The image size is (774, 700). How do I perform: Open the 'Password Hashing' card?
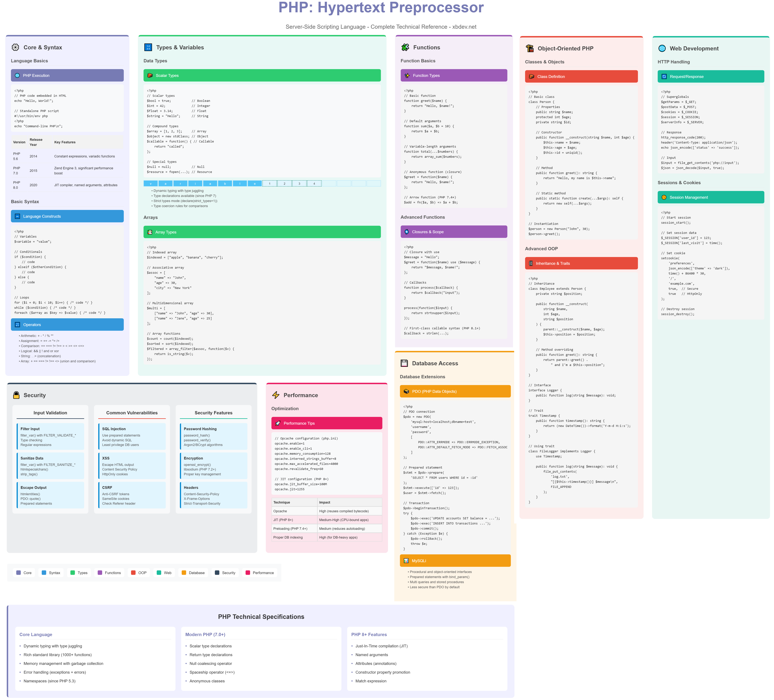pos(213,437)
